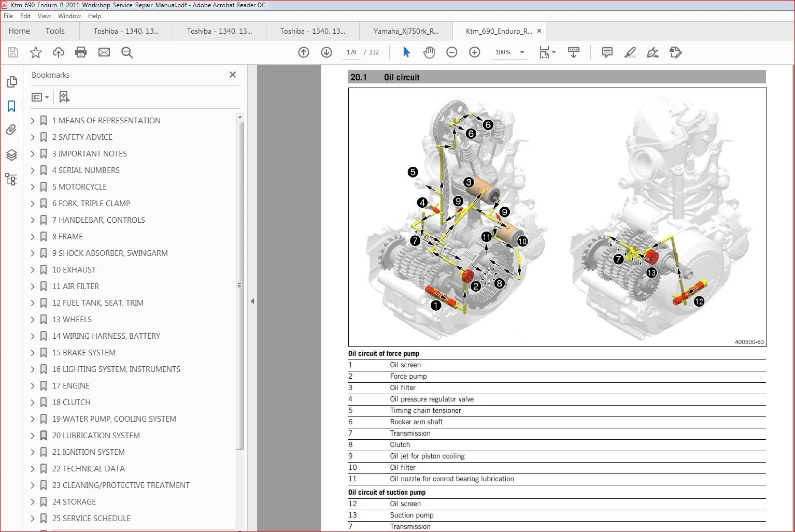Open the Print file icon
The width and height of the screenshot is (795, 532).
(81, 52)
